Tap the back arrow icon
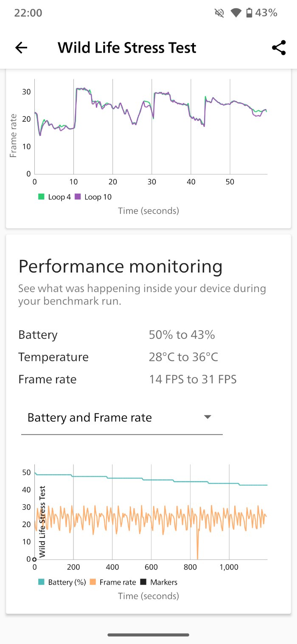 click(21, 48)
